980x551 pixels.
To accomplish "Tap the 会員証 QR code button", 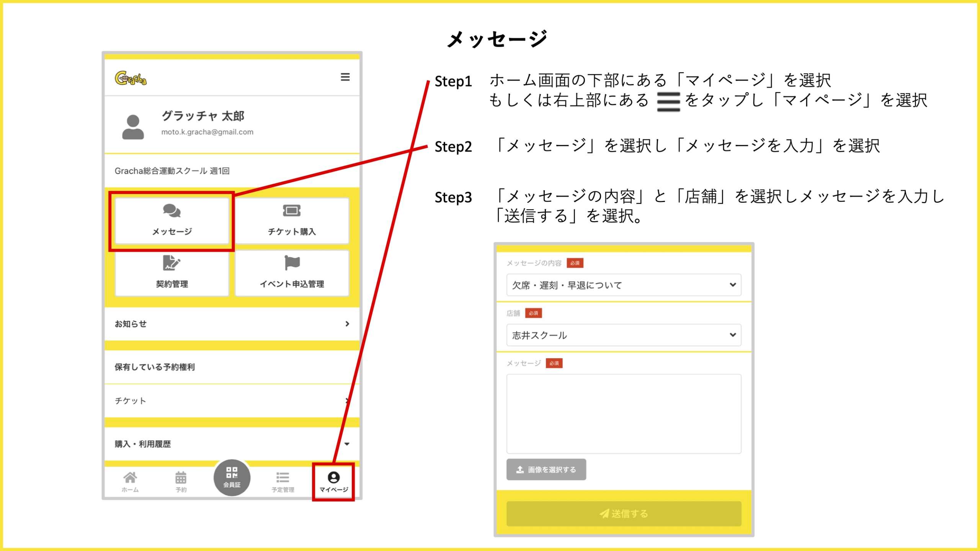I will coord(232,478).
